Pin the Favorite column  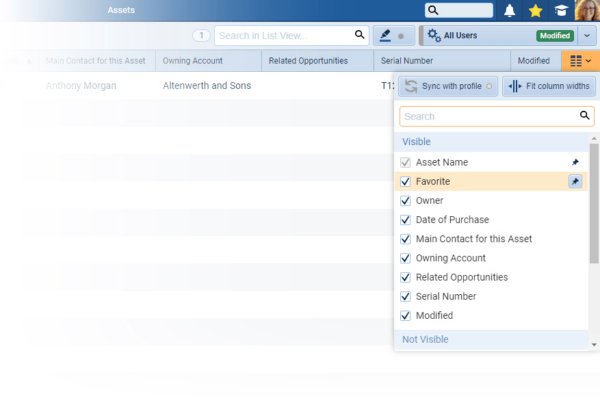click(x=575, y=181)
